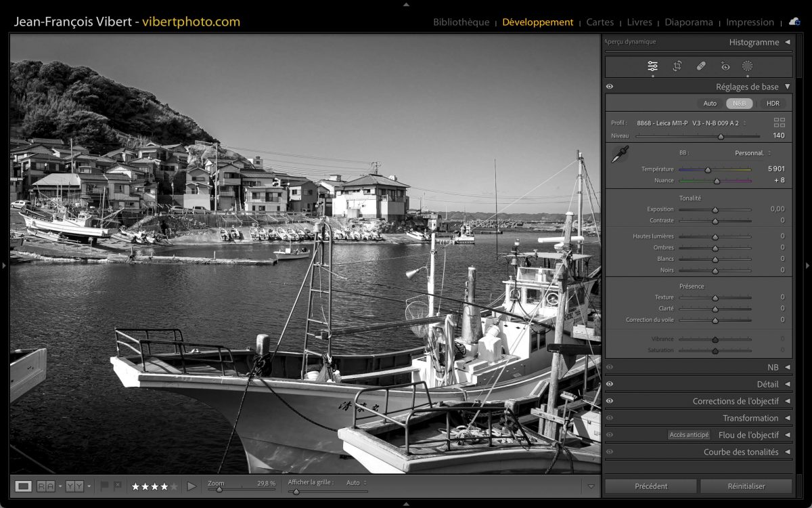Pick the white balance eyedropper
This screenshot has height=508, width=812.
(619, 154)
